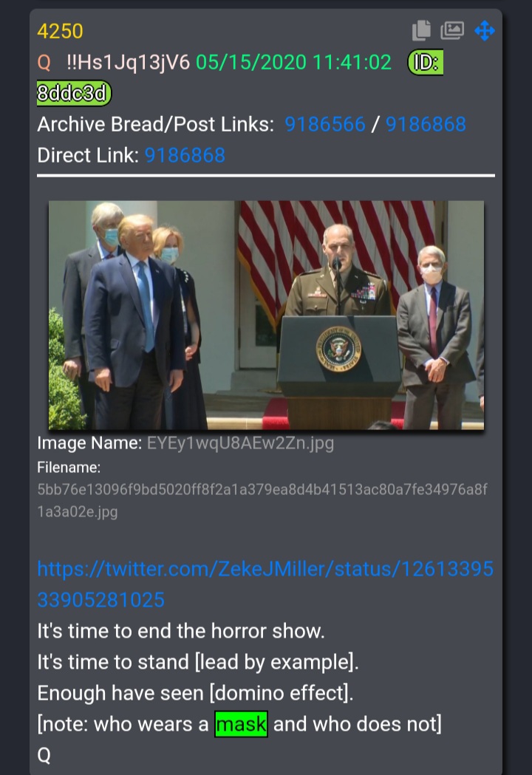532x775 pixels.
Task: Select post number 4250
Action: coord(60,31)
